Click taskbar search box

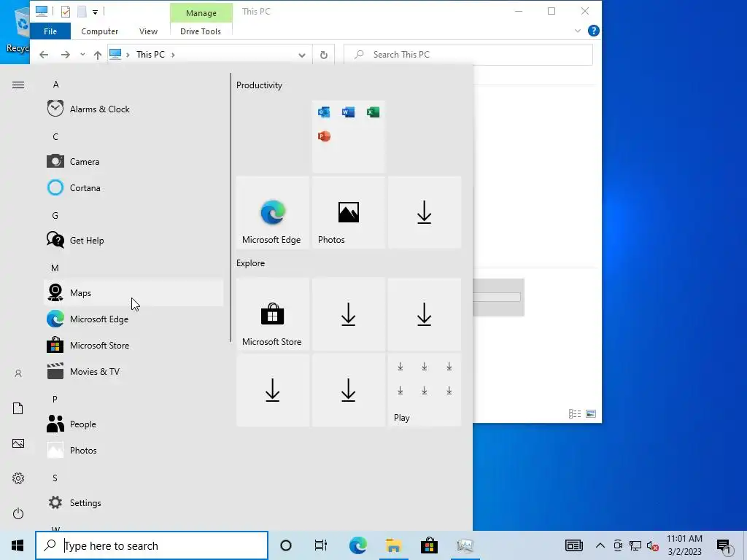pyautogui.click(x=152, y=545)
